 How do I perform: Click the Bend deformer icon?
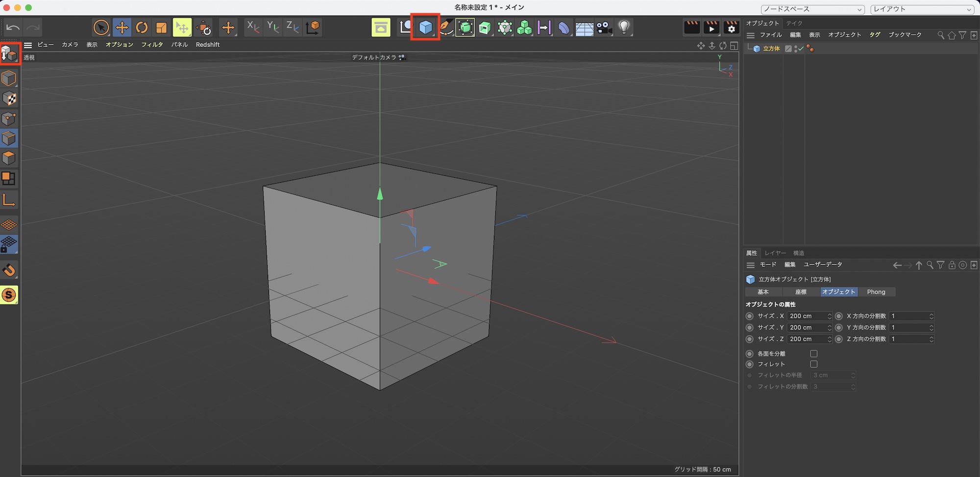(x=563, y=27)
